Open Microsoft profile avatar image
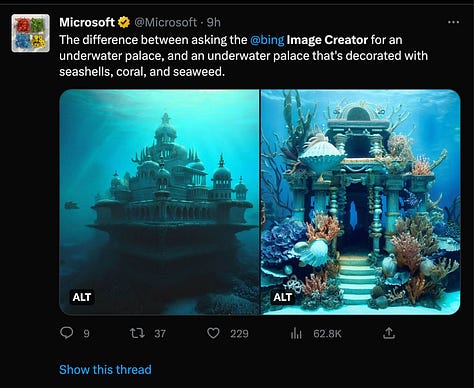 click(x=30, y=33)
